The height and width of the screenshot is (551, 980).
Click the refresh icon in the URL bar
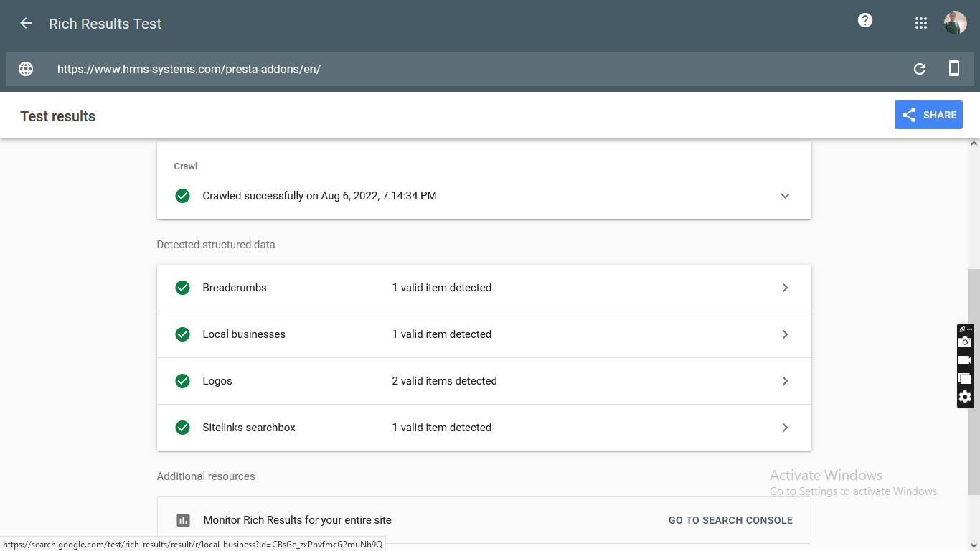point(920,69)
